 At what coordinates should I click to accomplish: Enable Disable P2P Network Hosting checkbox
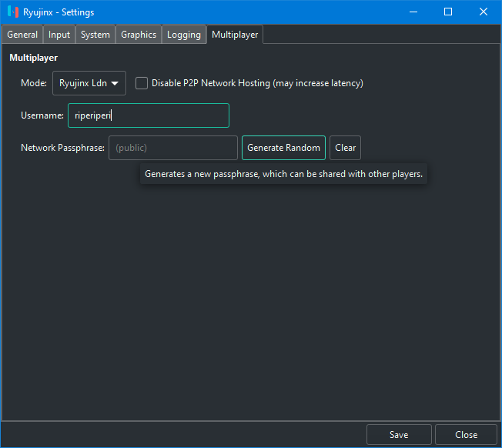(x=142, y=83)
